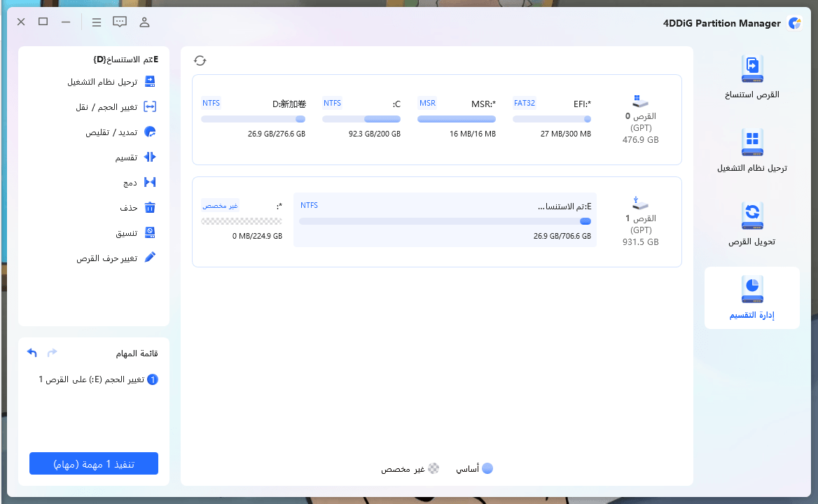Select the تحويل القرص (Disk Converter) icon
Screen dimensions: 818x504
pos(751,224)
